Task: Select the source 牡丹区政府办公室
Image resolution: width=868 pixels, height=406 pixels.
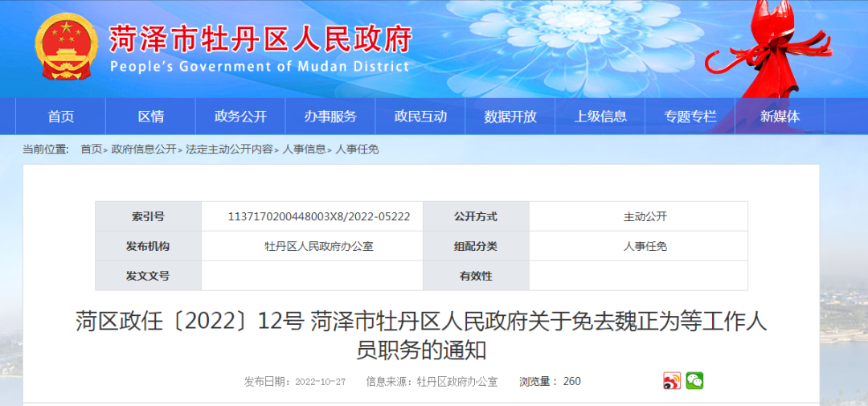Action: [457, 382]
